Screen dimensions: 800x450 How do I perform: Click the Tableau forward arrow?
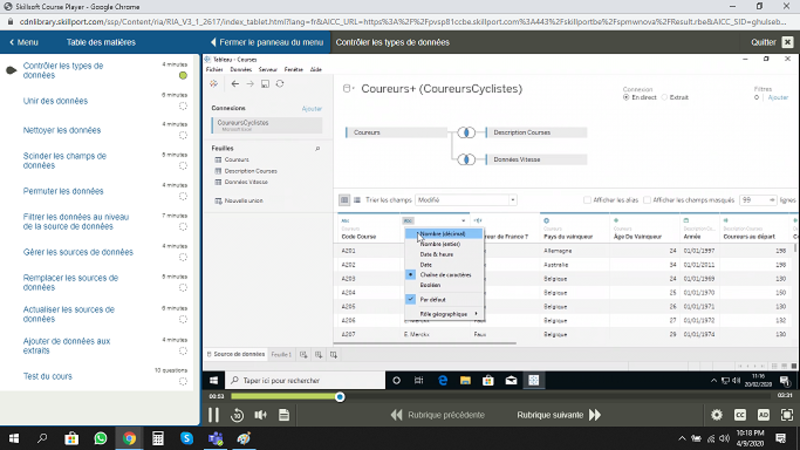(250, 84)
